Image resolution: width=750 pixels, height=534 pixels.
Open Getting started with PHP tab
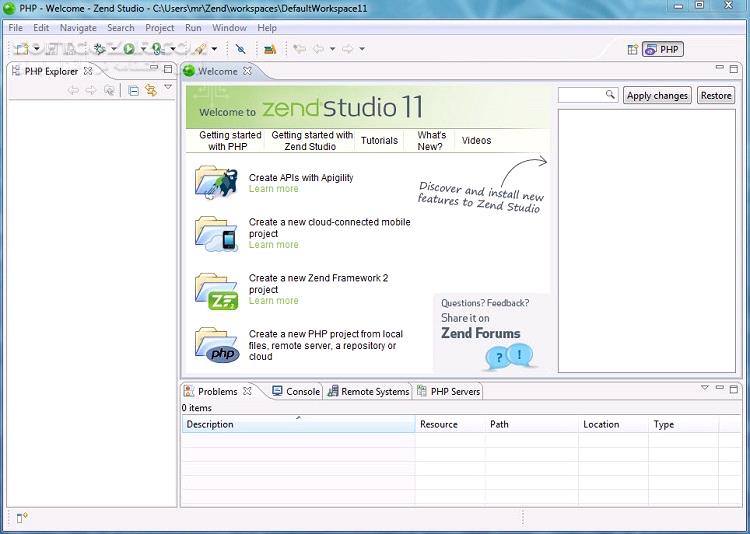229,141
